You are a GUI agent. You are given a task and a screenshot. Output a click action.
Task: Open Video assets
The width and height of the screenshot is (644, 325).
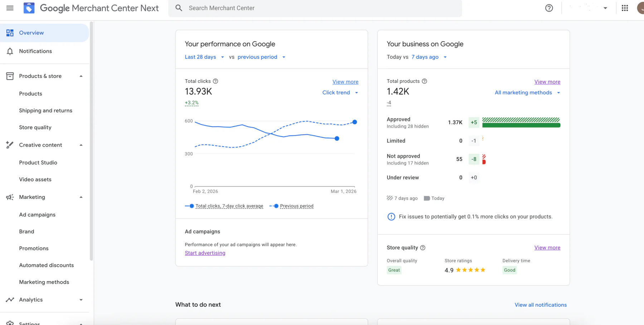(x=35, y=179)
